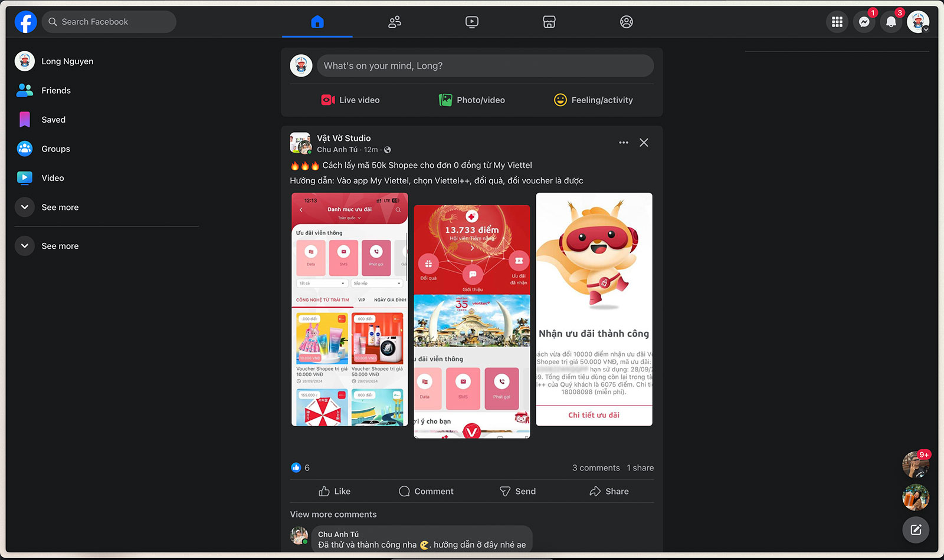944x560 pixels.
Task: Open the Gaming tab in top navigation
Action: click(x=627, y=22)
